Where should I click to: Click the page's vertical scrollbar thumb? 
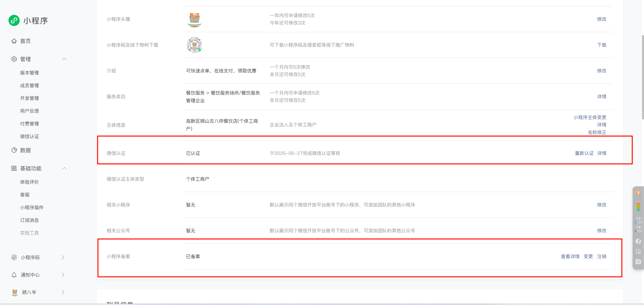point(643,77)
